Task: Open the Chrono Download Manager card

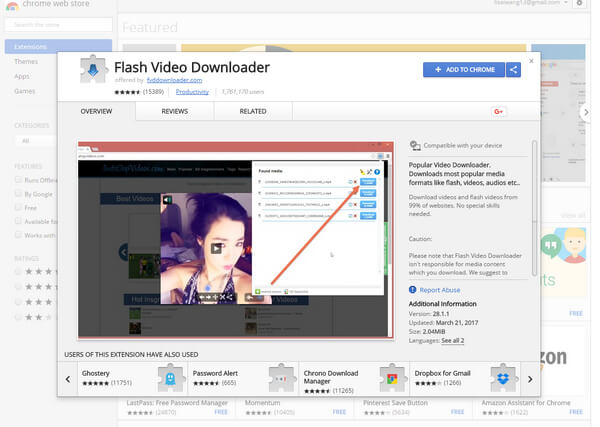Action: (x=354, y=379)
